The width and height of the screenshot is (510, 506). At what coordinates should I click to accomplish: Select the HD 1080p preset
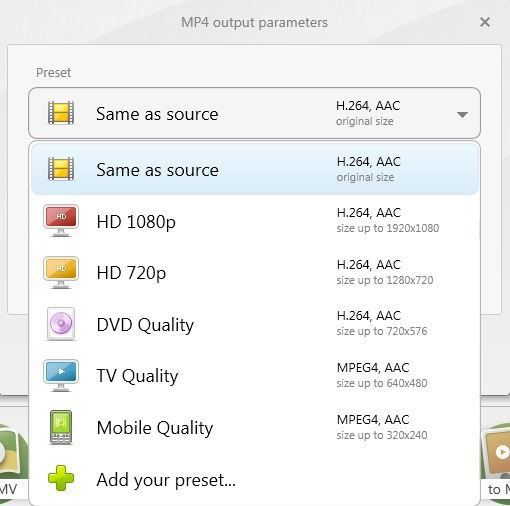point(255,221)
